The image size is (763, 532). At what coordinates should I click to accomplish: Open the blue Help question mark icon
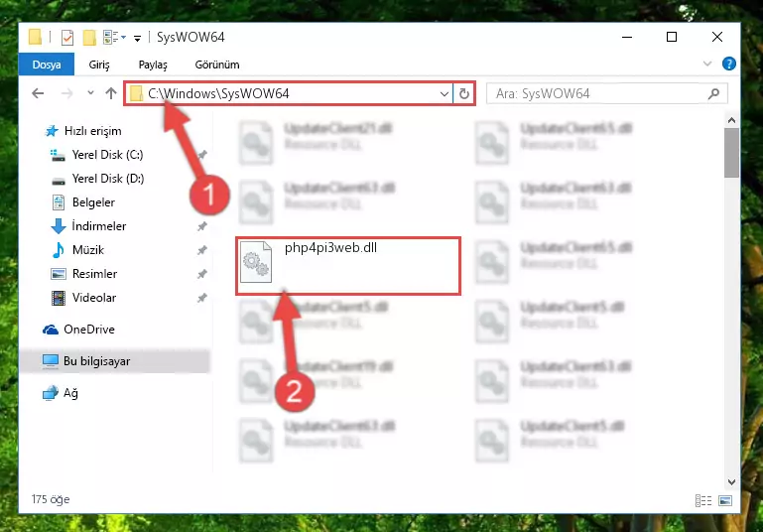[728, 64]
